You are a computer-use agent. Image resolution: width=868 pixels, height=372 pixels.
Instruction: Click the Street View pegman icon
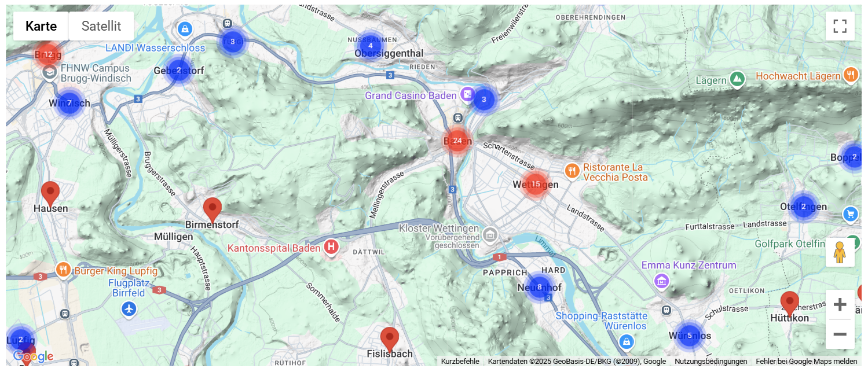[840, 252]
